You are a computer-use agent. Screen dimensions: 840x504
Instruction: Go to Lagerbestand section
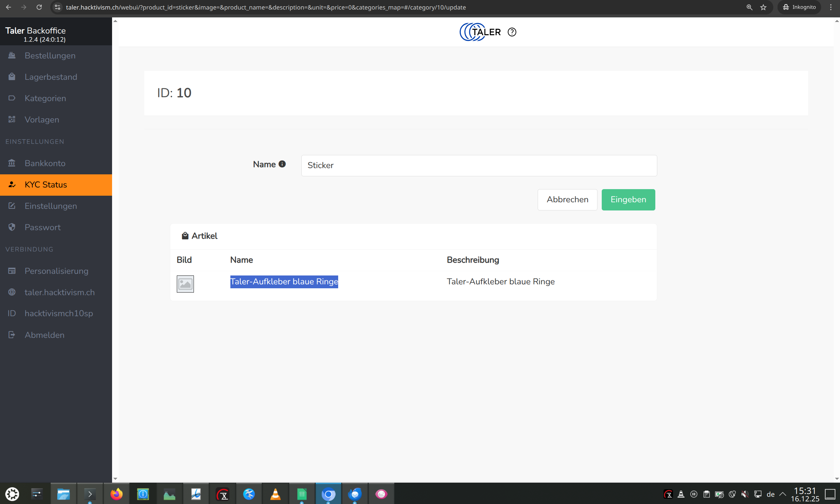click(x=51, y=77)
